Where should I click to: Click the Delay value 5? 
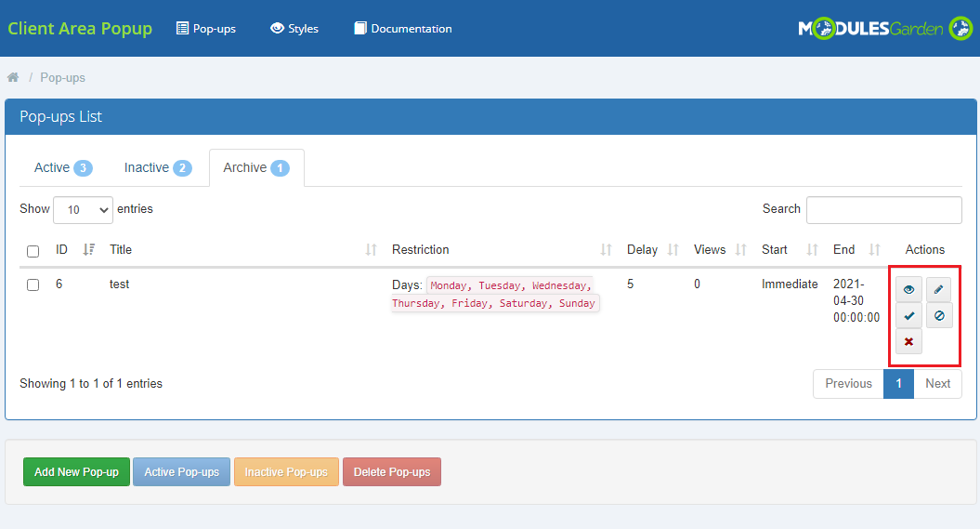(x=630, y=284)
